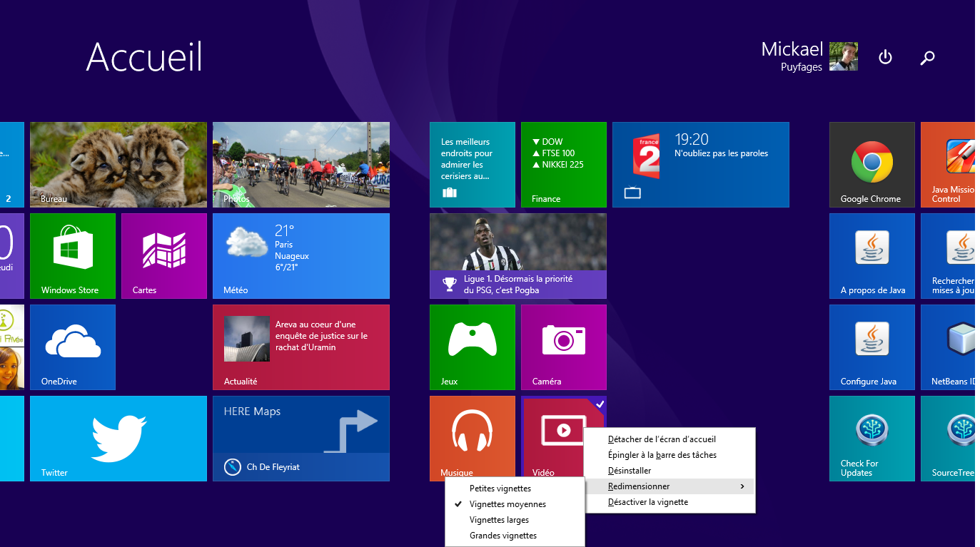The height and width of the screenshot is (547, 980).
Task: Open the A propos de Java tile
Action: 872,256
